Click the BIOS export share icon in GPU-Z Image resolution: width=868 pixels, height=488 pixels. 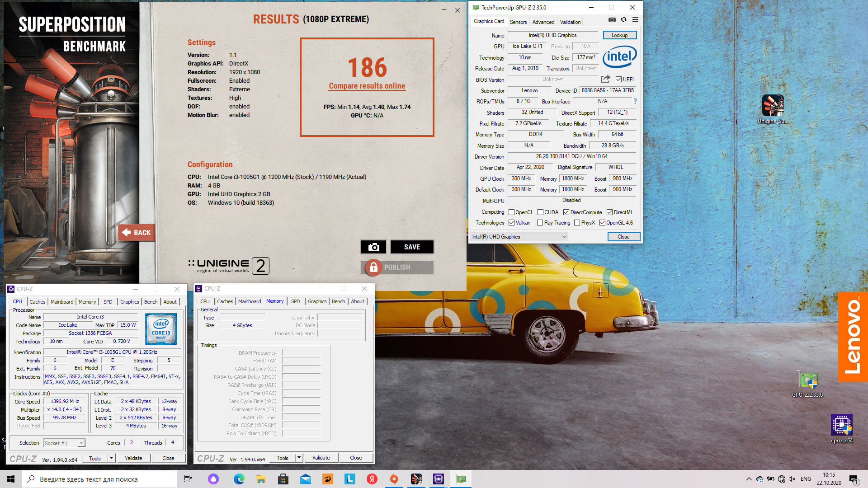pyautogui.click(x=605, y=79)
